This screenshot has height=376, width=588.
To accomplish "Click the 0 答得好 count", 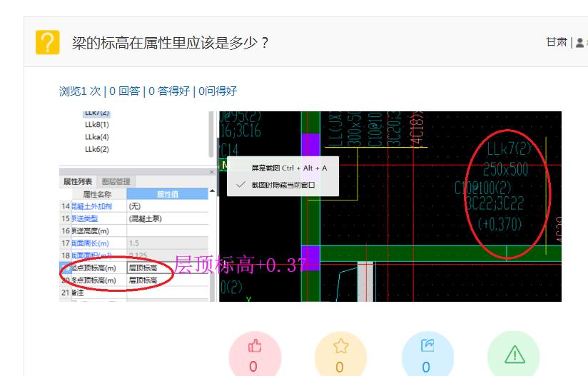I will pos(169,91).
